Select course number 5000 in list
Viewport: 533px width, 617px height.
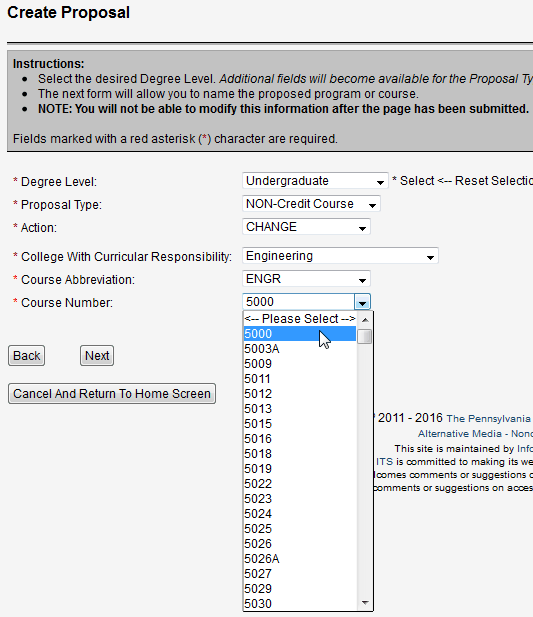click(x=300, y=334)
